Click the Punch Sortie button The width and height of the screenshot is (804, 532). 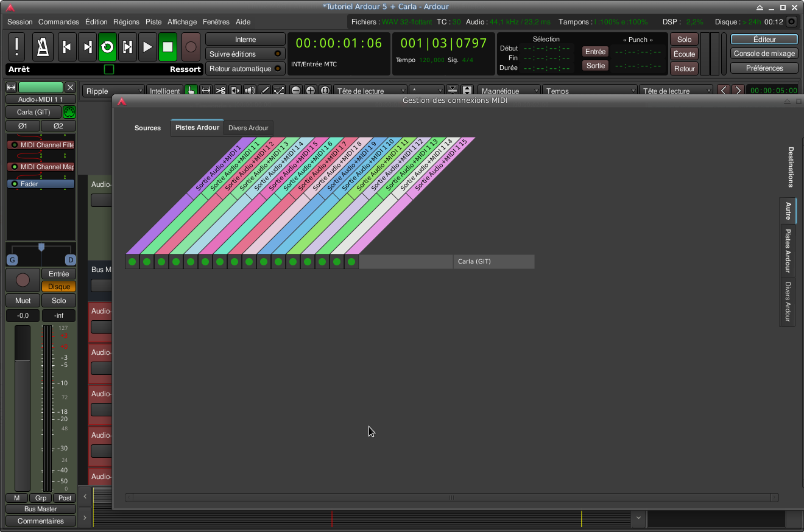(x=596, y=65)
